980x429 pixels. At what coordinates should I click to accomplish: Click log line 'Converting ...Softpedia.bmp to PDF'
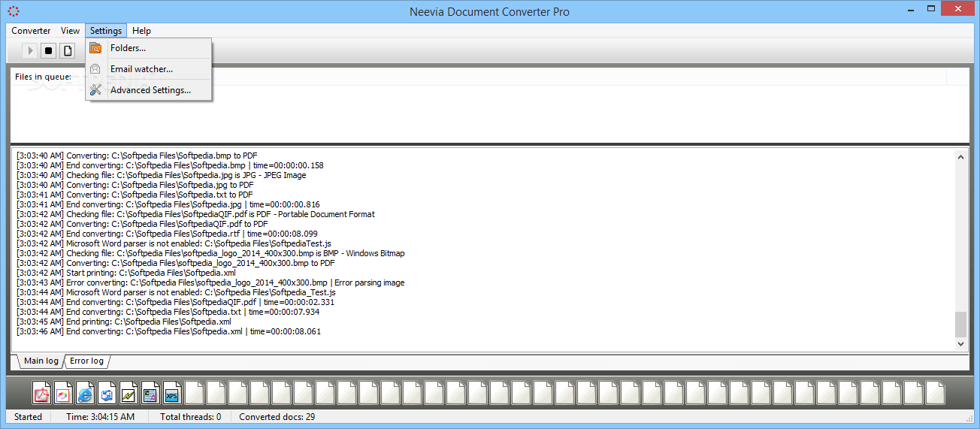[x=137, y=156]
